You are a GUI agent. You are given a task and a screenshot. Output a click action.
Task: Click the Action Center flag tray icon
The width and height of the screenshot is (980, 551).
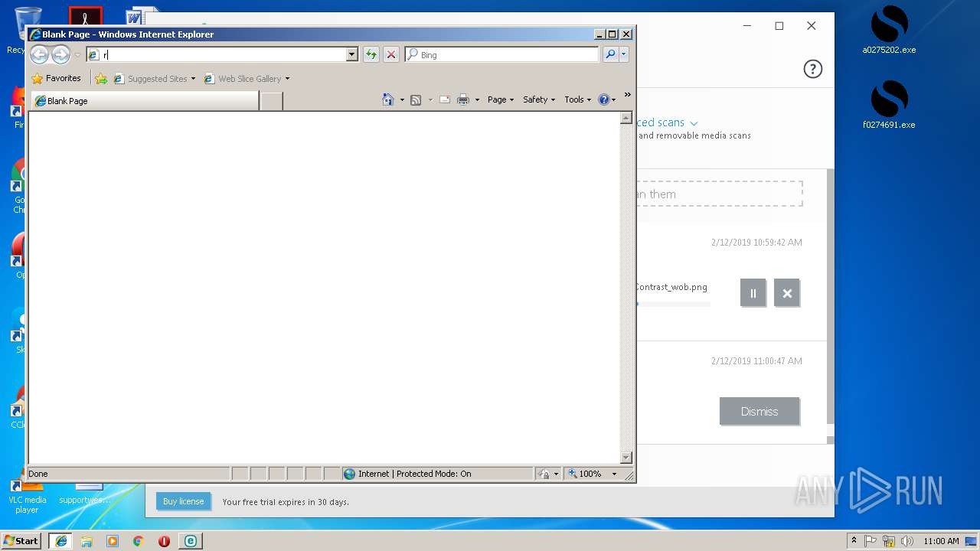(871, 541)
